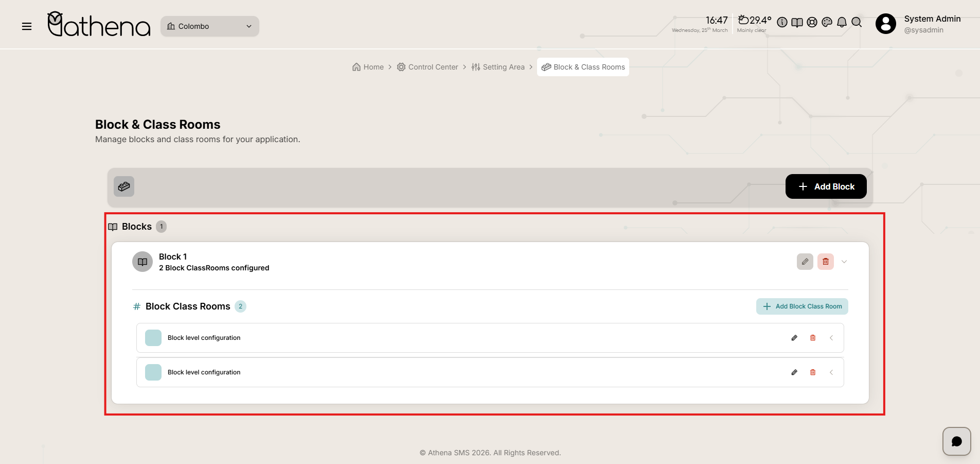Click the lifebuoy support icon
The height and width of the screenshot is (464, 980).
pos(812,22)
